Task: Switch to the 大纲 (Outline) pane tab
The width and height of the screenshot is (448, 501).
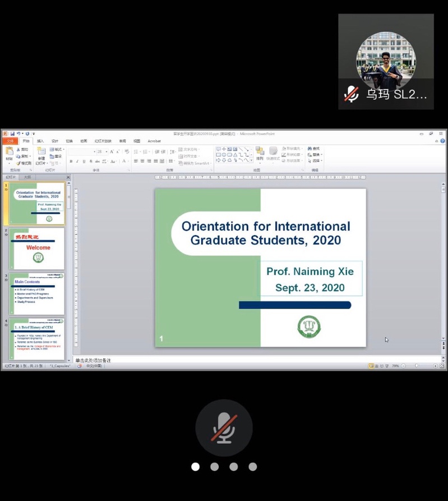Action: pos(27,177)
